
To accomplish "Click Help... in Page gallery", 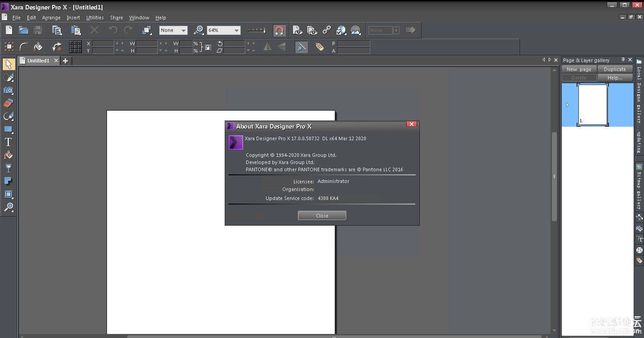I will pyautogui.click(x=615, y=78).
